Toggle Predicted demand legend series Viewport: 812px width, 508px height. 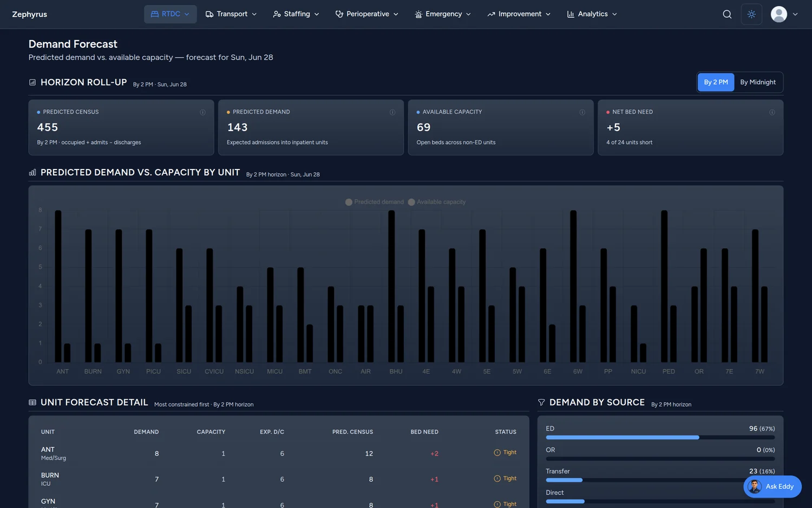tap(375, 202)
